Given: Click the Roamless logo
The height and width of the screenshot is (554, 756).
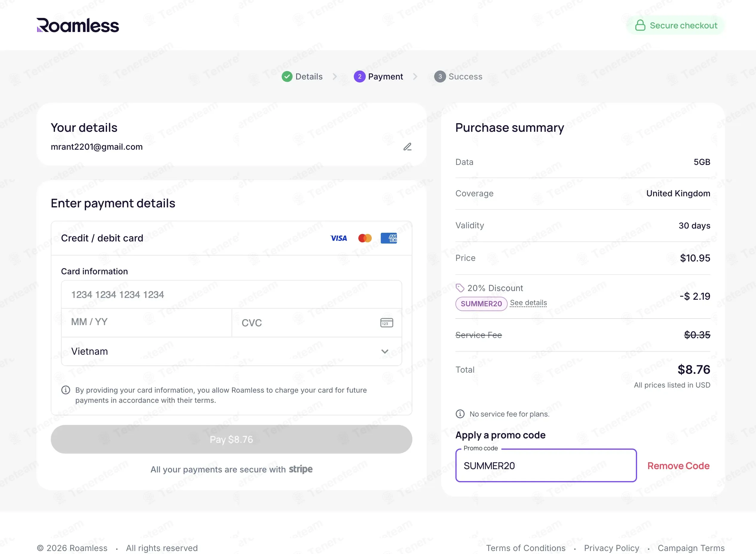Looking at the screenshot, I should [x=78, y=25].
